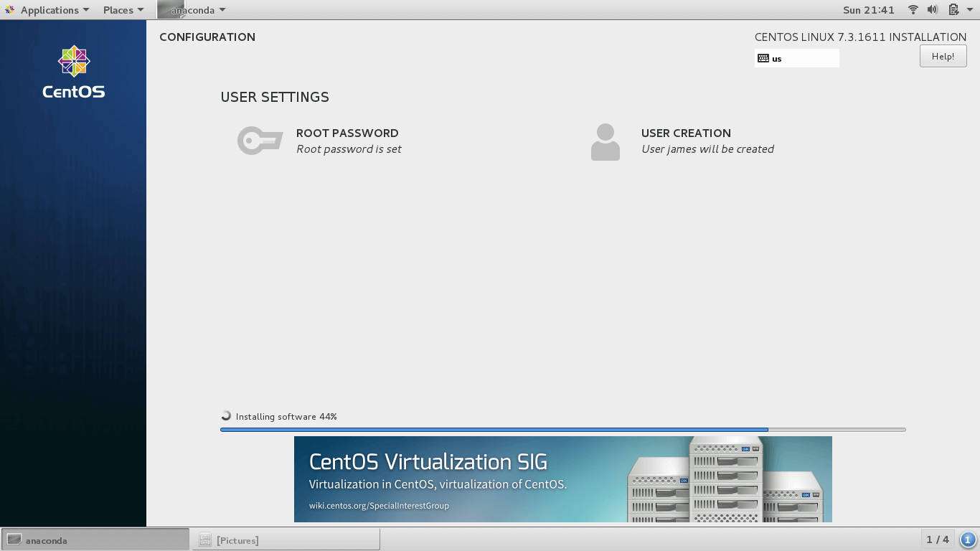
Task: Click the anaconda window icon in top panel
Action: [171, 9]
